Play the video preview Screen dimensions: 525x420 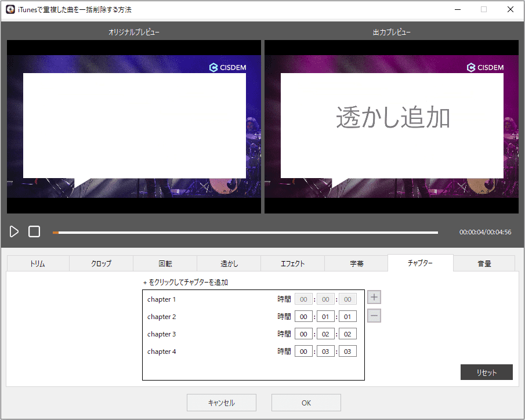coord(14,231)
